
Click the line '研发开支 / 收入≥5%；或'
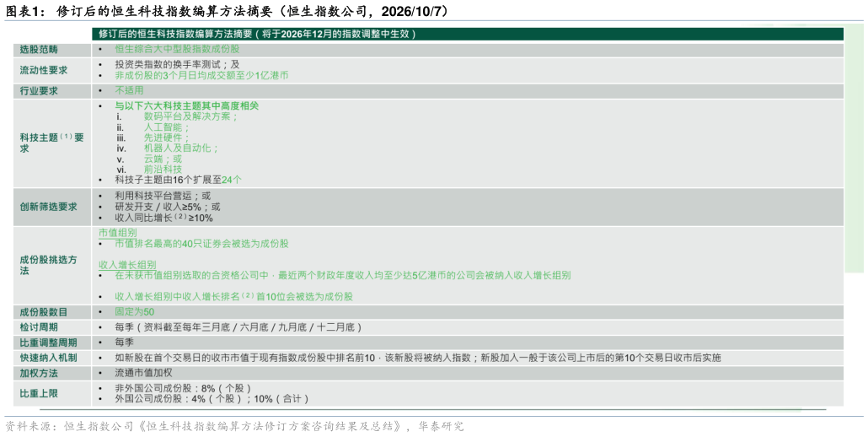(167, 207)
